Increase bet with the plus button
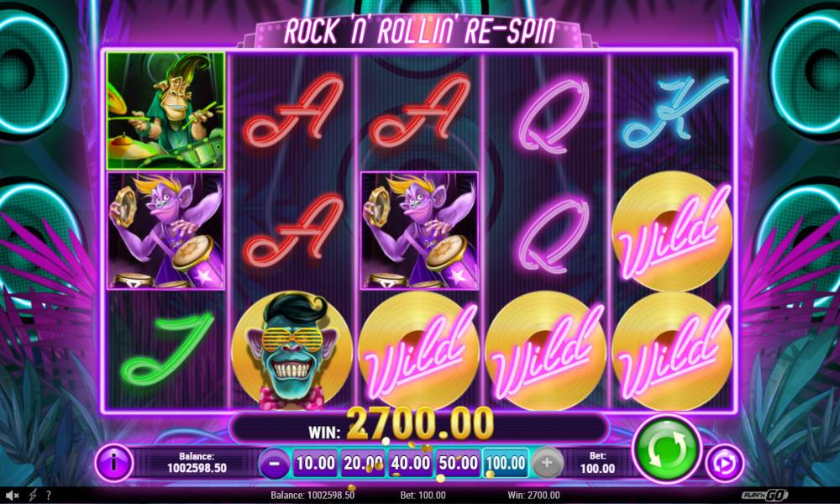 547,463
